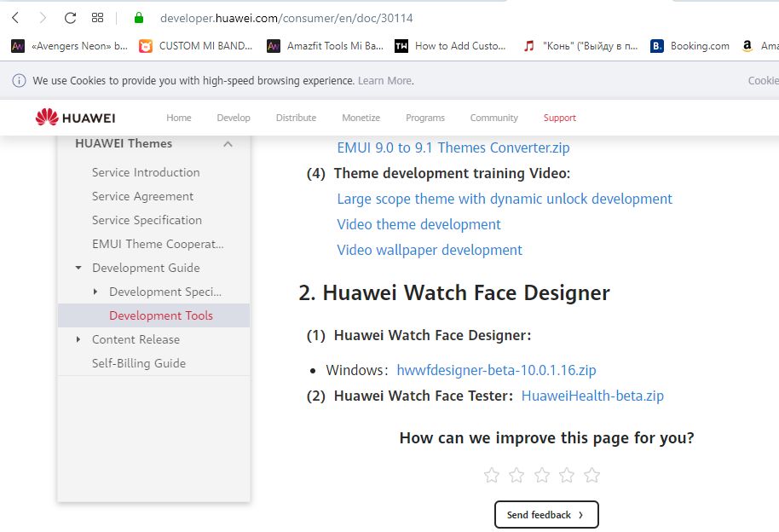
Task: Click the cookie notice info icon
Action: [x=19, y=80]
